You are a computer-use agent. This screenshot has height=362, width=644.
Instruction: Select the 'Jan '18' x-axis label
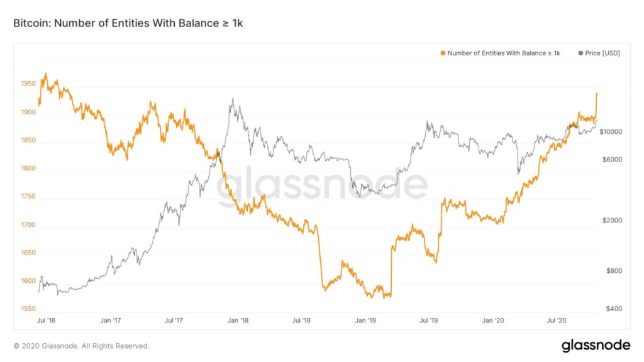pyautogui.click(x=238, y=320)
